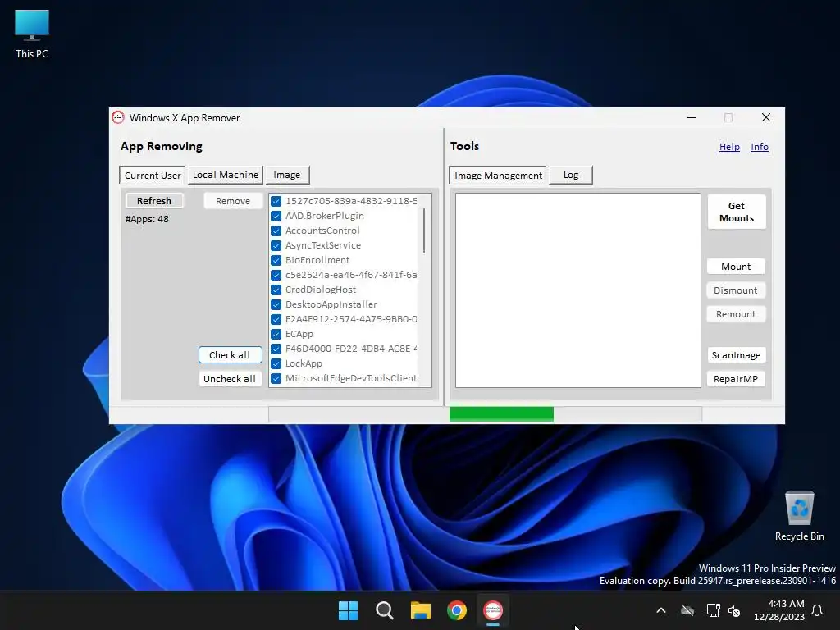840x630 pixels.
Task: Click Uncheck all button
Action: [x=230, y=379]
